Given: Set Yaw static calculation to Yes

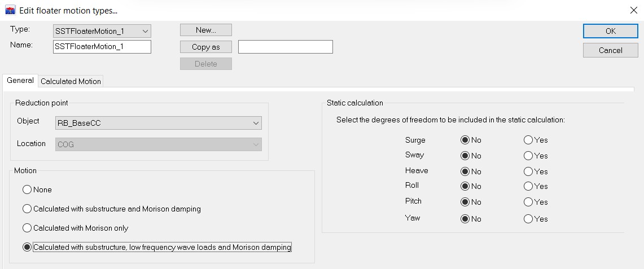Looking at the screenshot, I should (528, 219).
